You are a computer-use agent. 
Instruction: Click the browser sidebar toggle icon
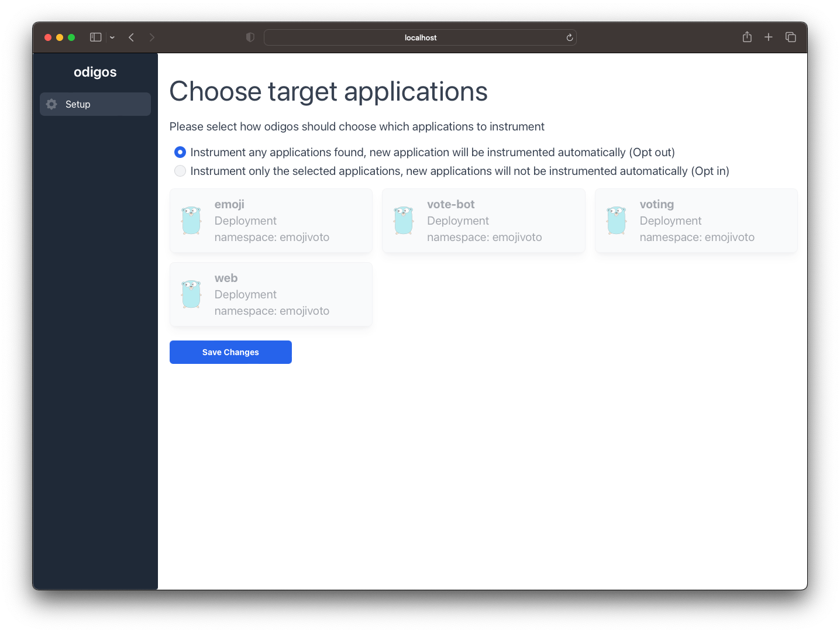click(x=96, y=37)
